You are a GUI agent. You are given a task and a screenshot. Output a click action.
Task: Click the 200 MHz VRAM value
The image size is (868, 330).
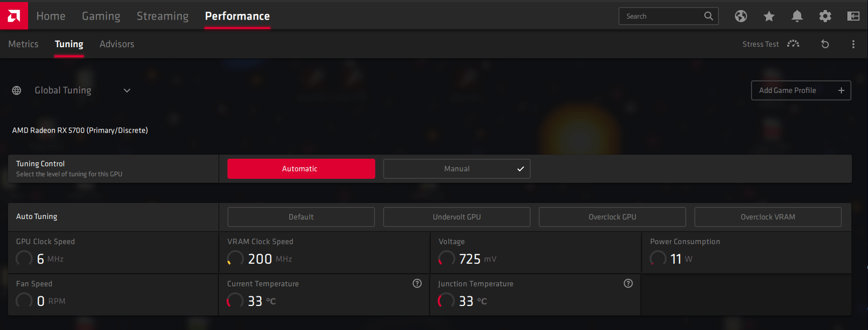coord(270,259)
